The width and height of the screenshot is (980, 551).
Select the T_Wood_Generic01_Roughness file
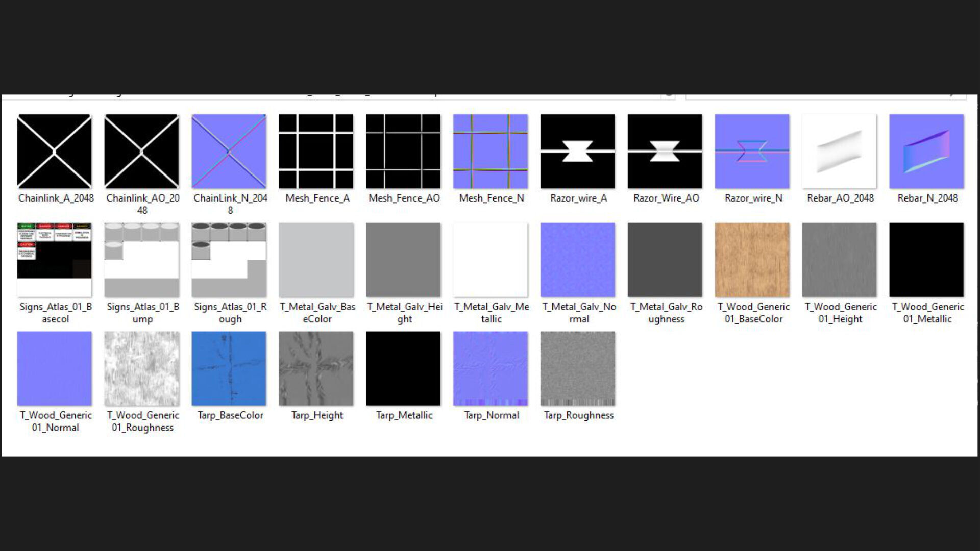coord(142,368)
